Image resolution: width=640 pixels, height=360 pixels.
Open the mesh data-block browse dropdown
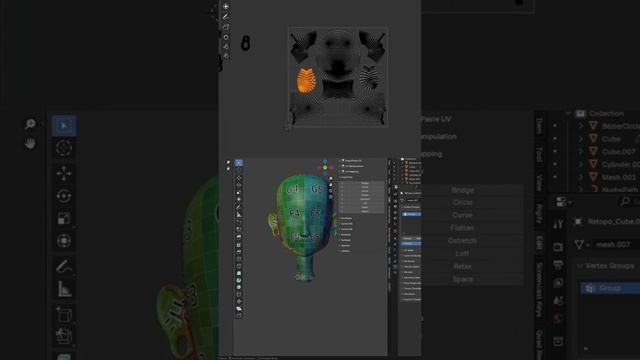582,244
